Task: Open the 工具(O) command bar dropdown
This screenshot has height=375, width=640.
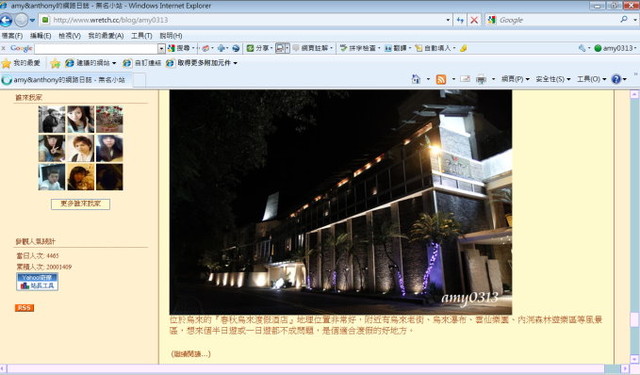Action: point(591,79)
